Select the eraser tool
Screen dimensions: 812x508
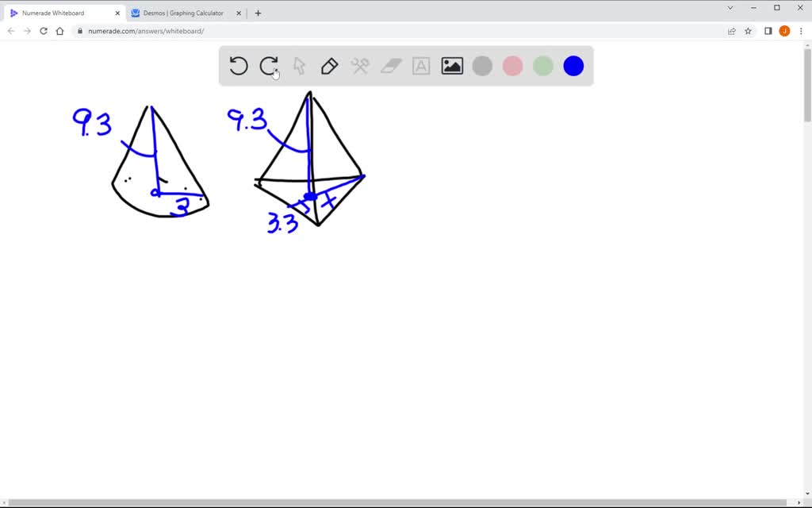pyautogui.click(x=390, y=66)
